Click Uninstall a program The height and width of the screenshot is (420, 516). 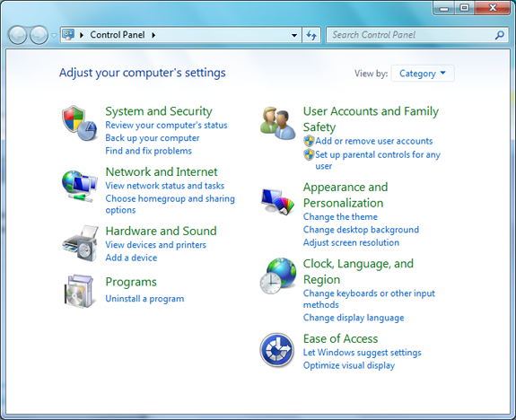[x=144, y=299]
